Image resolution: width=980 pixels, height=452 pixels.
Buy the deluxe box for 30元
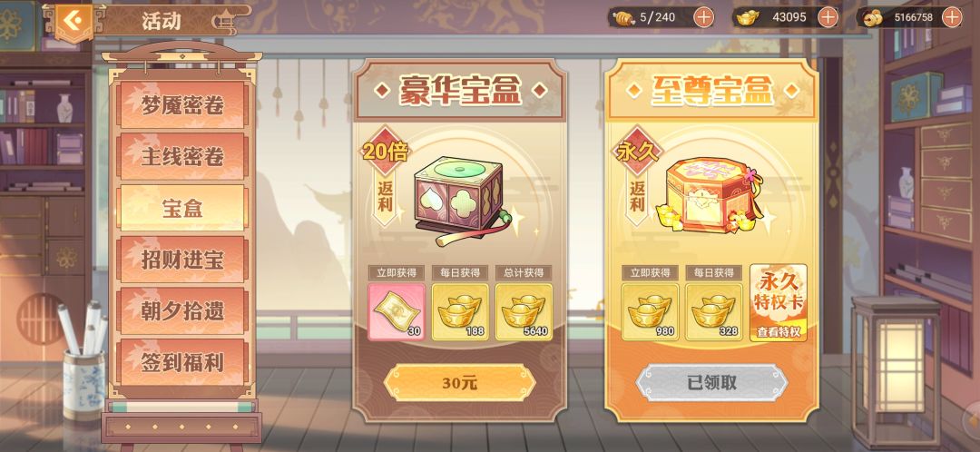459,383
